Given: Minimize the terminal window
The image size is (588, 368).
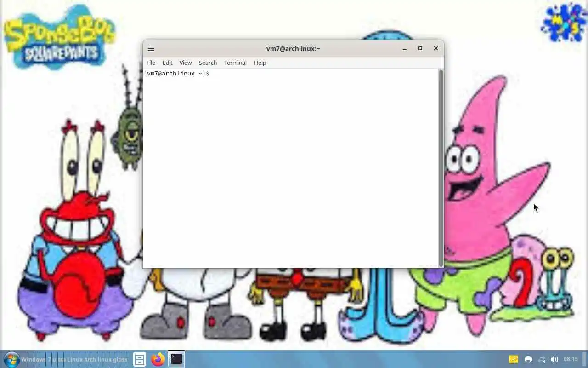Looking at the screenshot, I should pyautogui.click(x=405, y=48).
